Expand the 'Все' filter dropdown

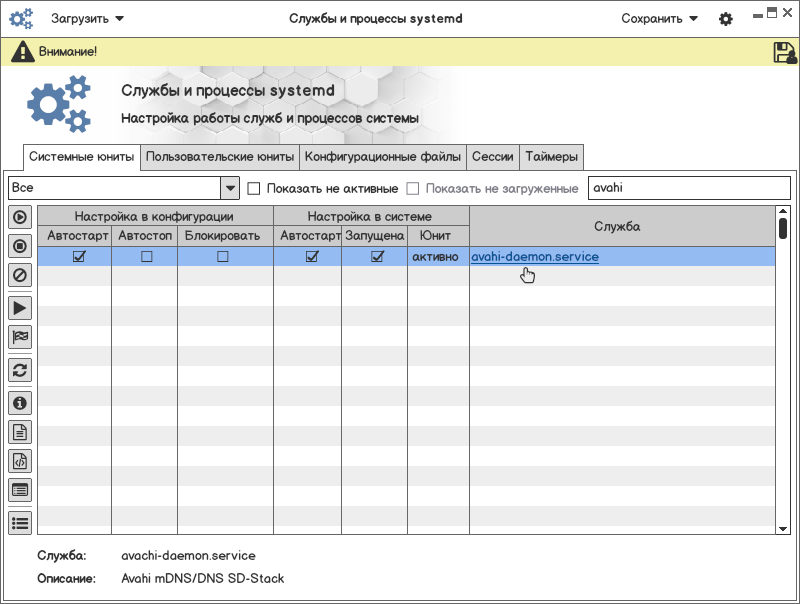tap(230, 188)
